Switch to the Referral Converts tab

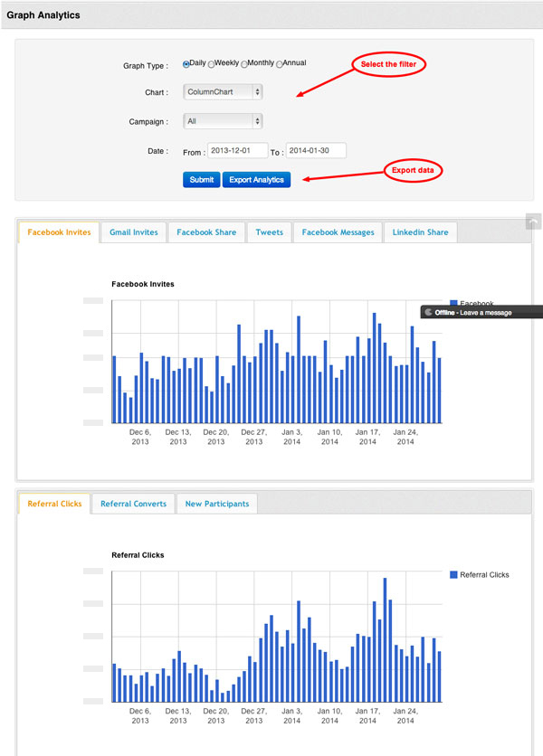(133, 504)
